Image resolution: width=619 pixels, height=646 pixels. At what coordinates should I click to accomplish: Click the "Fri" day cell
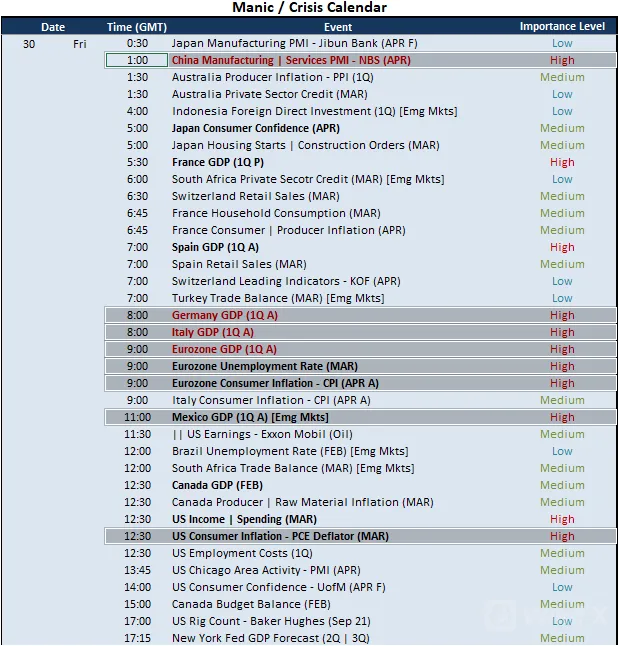(x=80, y=44)
